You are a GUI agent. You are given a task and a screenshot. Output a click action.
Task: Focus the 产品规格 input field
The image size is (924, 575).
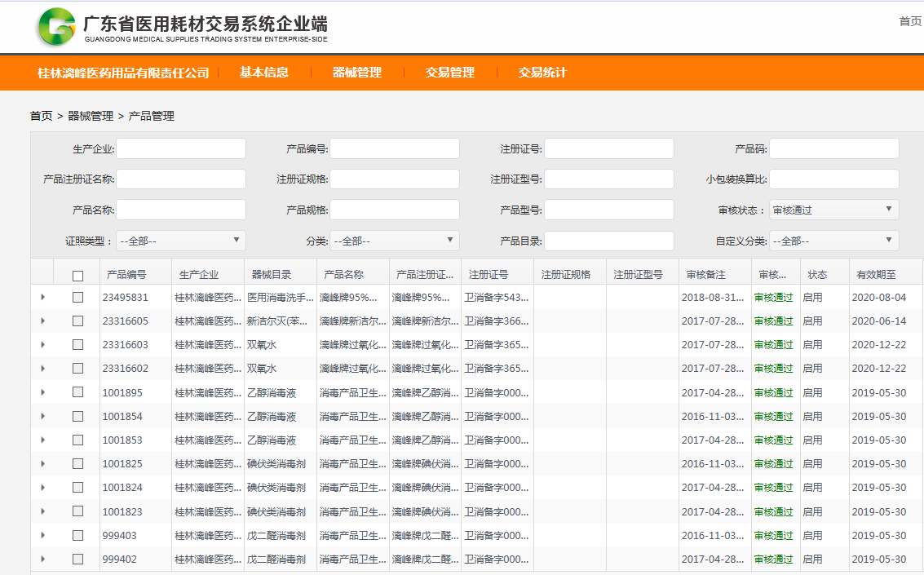tap(395, 210)
